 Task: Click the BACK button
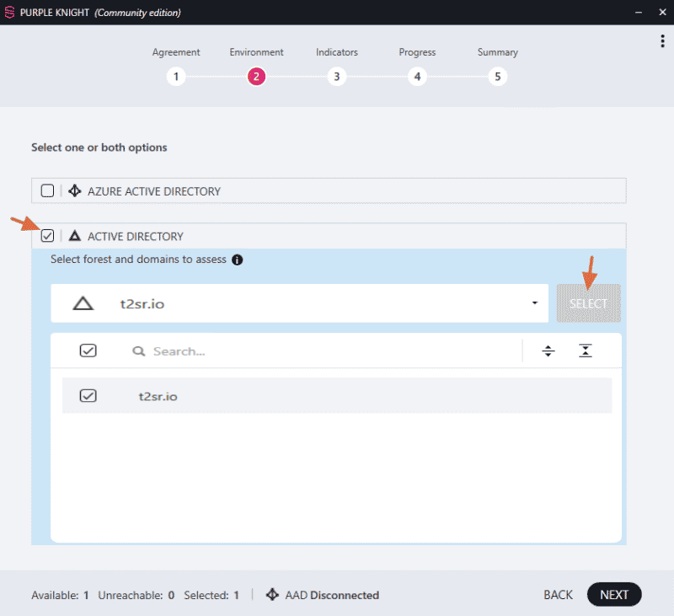[x=558, y=595]
